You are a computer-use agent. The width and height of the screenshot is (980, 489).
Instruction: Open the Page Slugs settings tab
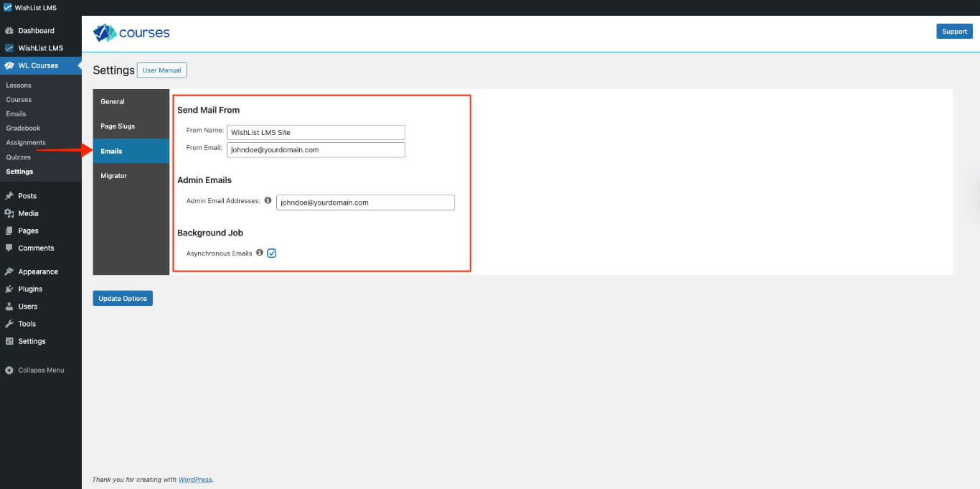coord(118,126)
